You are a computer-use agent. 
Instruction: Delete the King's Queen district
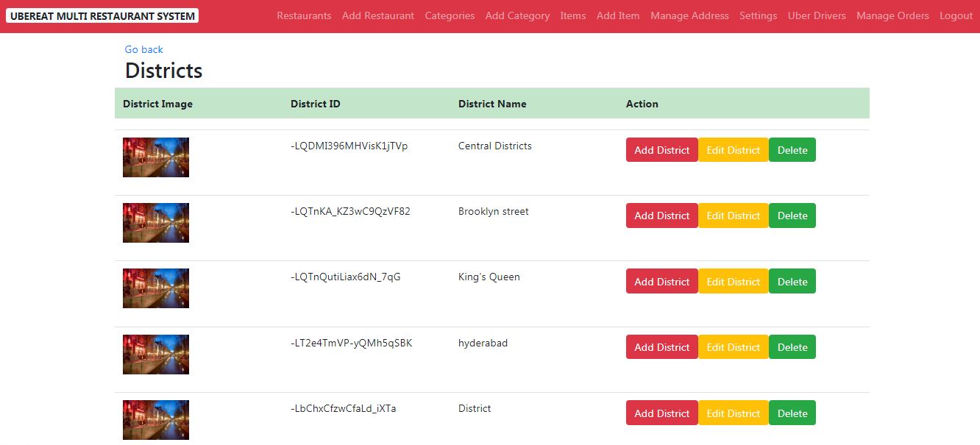coord(792,282)
